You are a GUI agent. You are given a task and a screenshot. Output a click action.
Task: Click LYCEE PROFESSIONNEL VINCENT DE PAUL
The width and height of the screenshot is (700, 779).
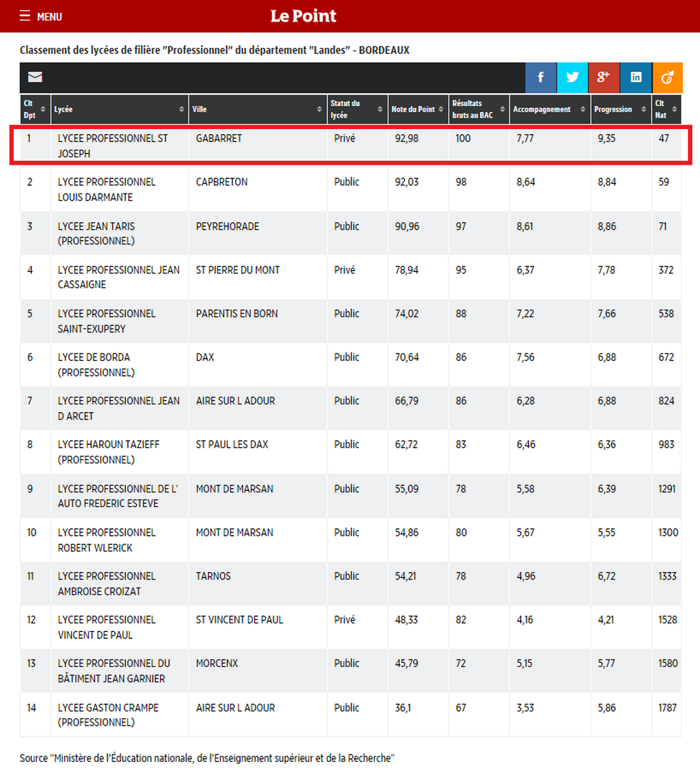point(107,627)
